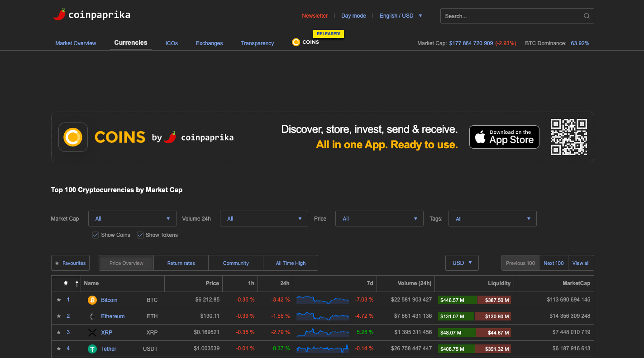This screenshot has height=358, width=644.
Task: Click the COINS app icon in banner
Action: pyautogui.click(x=73, y=137)
